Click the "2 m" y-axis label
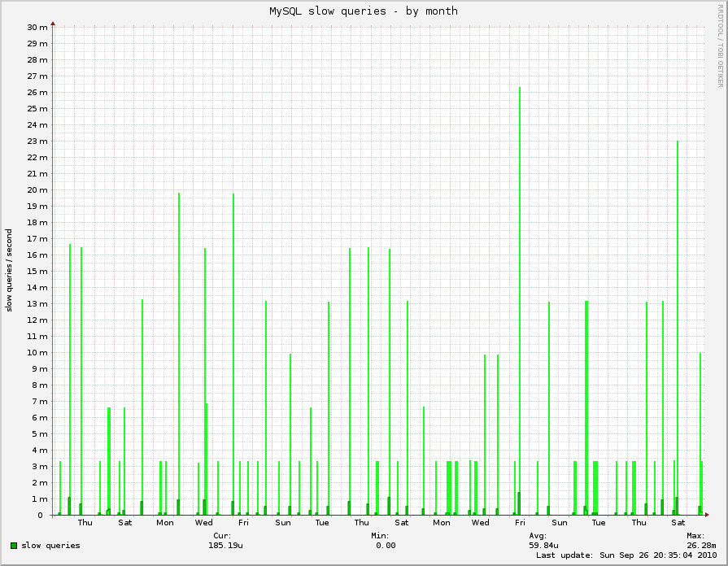Viewport: 728px width, 566px height. pos(40,482)
